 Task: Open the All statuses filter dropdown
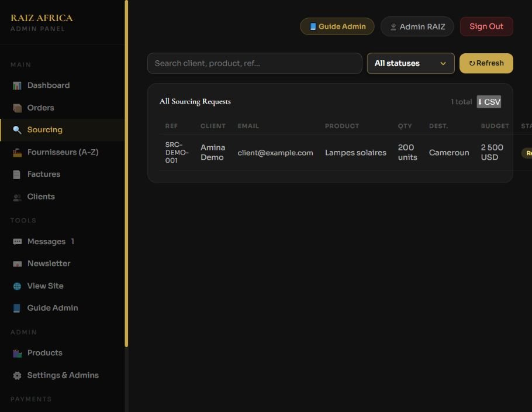point(410,63)
